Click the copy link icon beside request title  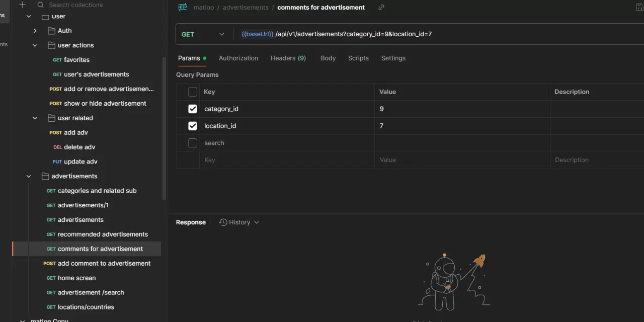[x=381, y=8]
